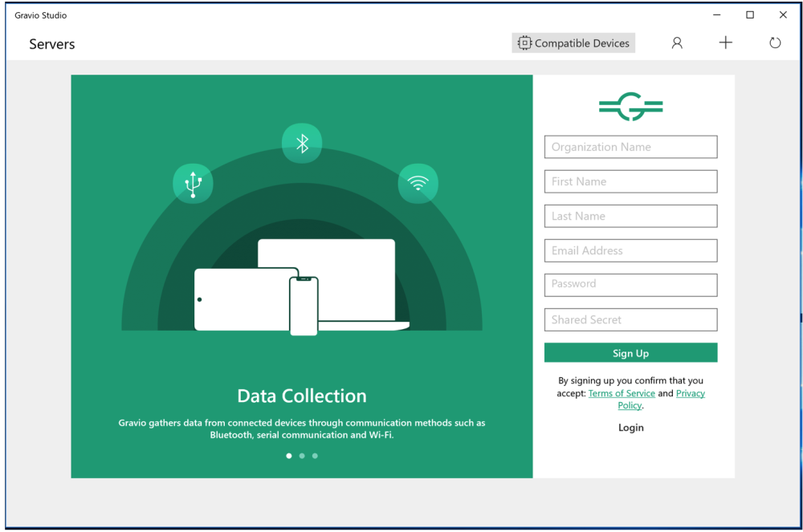The height and width of the screenshot is (532, 803).
Task: Focus the Email Address field
Action: (630, 250)
